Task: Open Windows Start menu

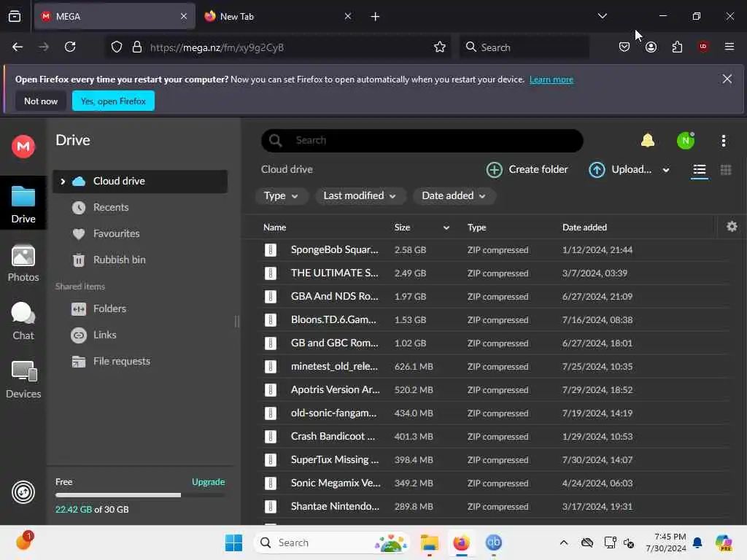Action: 233,542
